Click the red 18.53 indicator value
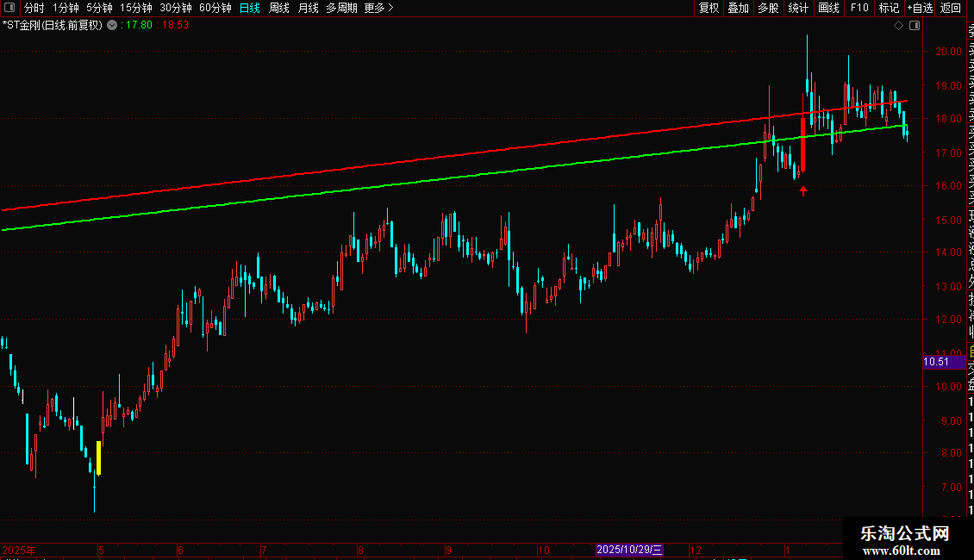 [x=174, y=26]
